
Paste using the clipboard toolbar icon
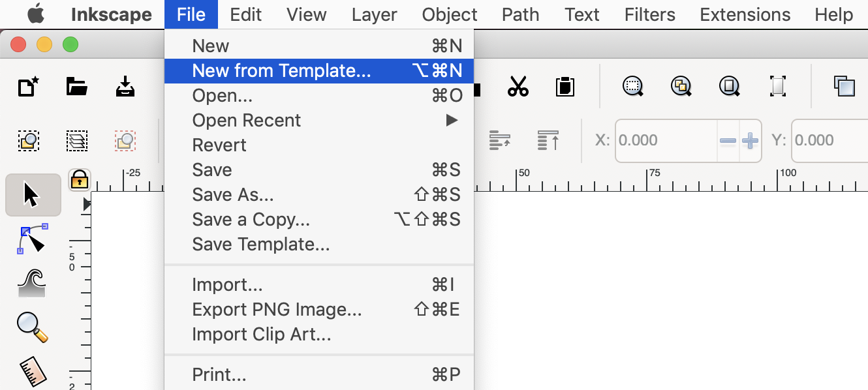click(x=565, y=85)
